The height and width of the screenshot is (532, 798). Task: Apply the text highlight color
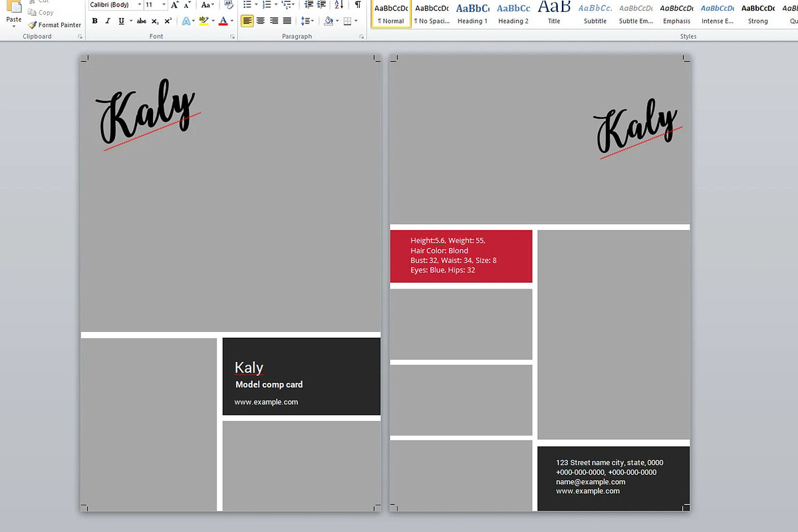(203, 21)
